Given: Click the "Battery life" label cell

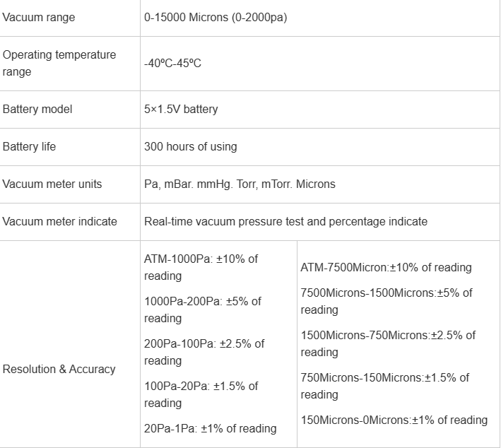Looking at the screenshot, I should (x=29, y=146).
